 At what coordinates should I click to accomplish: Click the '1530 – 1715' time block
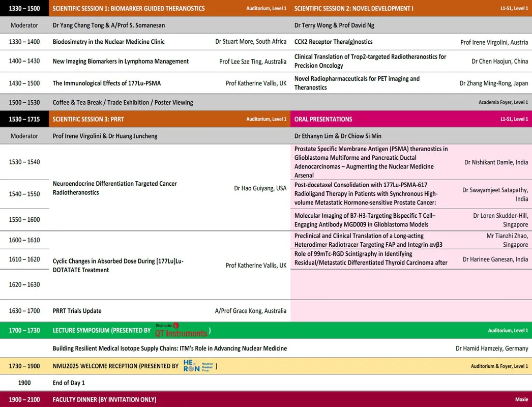(24, 119)
